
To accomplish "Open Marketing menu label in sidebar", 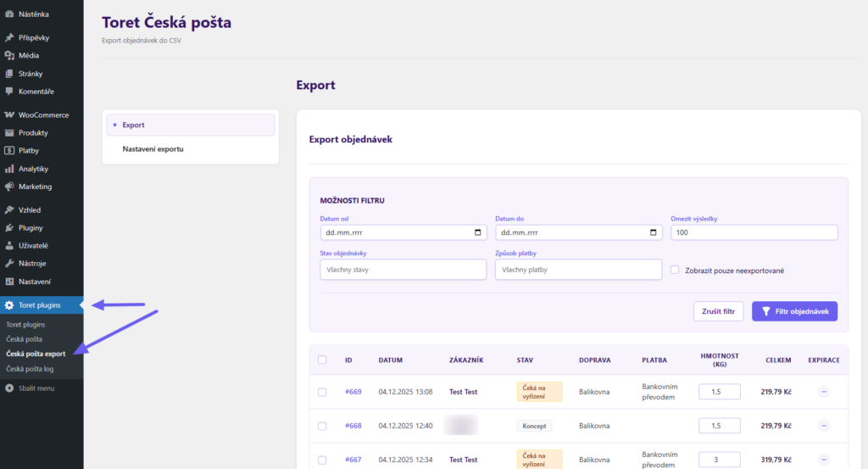I will 36,187.
